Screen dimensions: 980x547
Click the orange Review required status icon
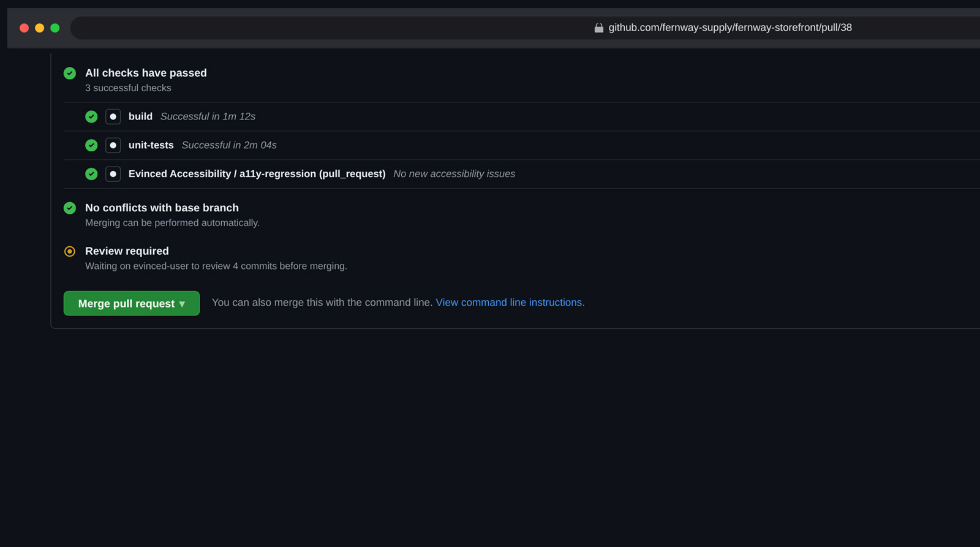pyautogui.click(x=70, y=251)
